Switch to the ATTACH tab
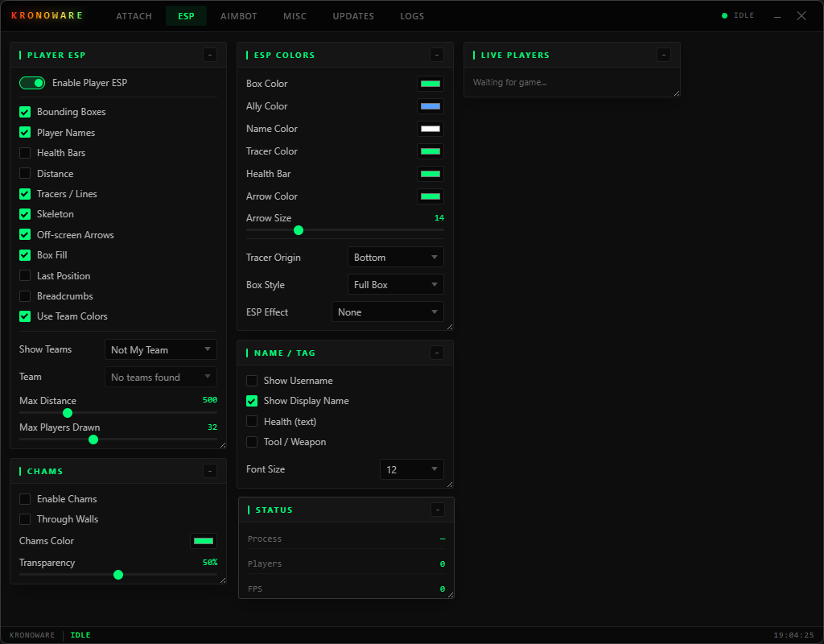 click(134, 16)
